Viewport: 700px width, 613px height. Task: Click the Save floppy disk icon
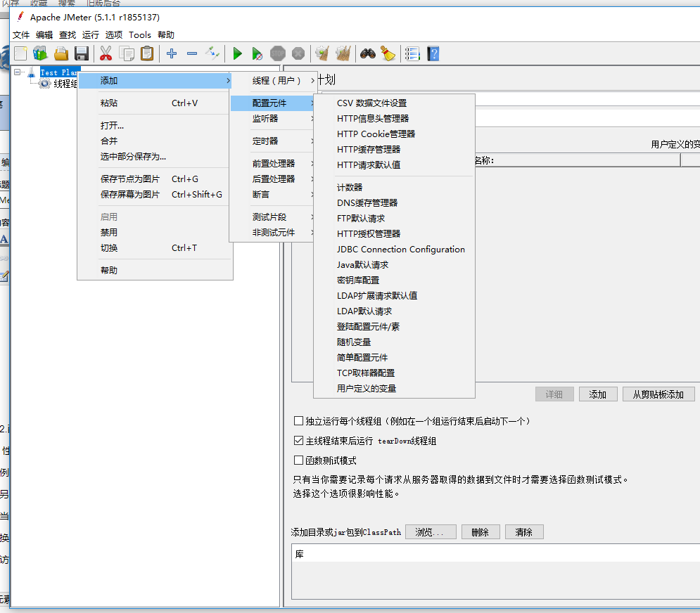click(x=81, y=54)
